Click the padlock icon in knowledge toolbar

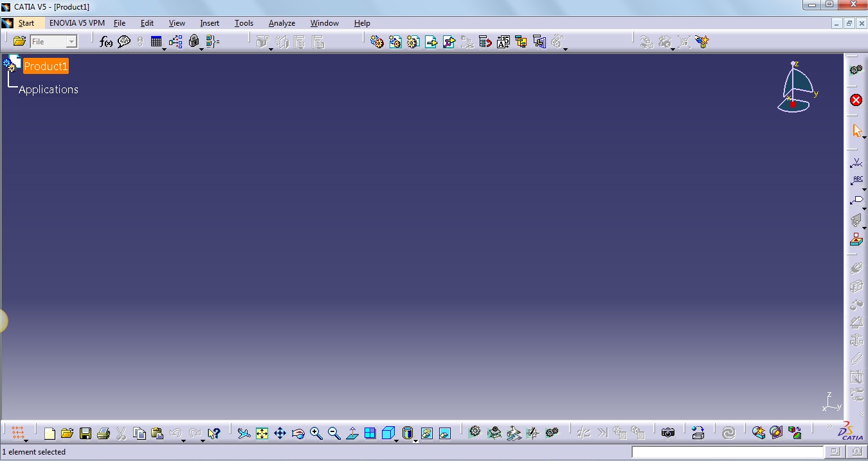tap(194, 42)
